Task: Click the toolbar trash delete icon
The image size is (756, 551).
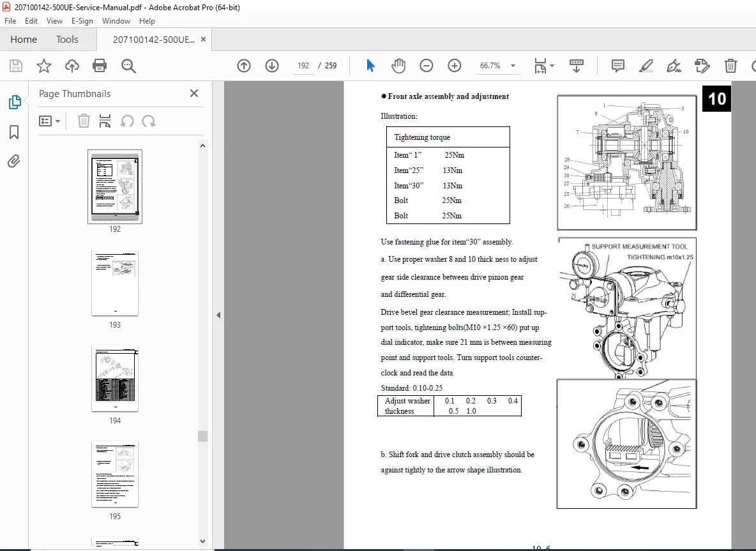Action: pos(730,66)
